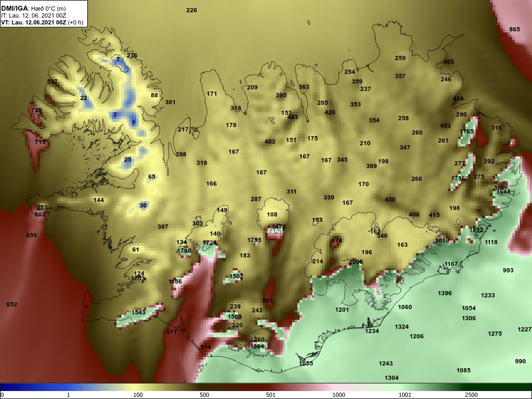Image resolution: width=532 pixels, height=399 pixels.
Task: Select the 537 height value
Action: (x=52, y=81)
